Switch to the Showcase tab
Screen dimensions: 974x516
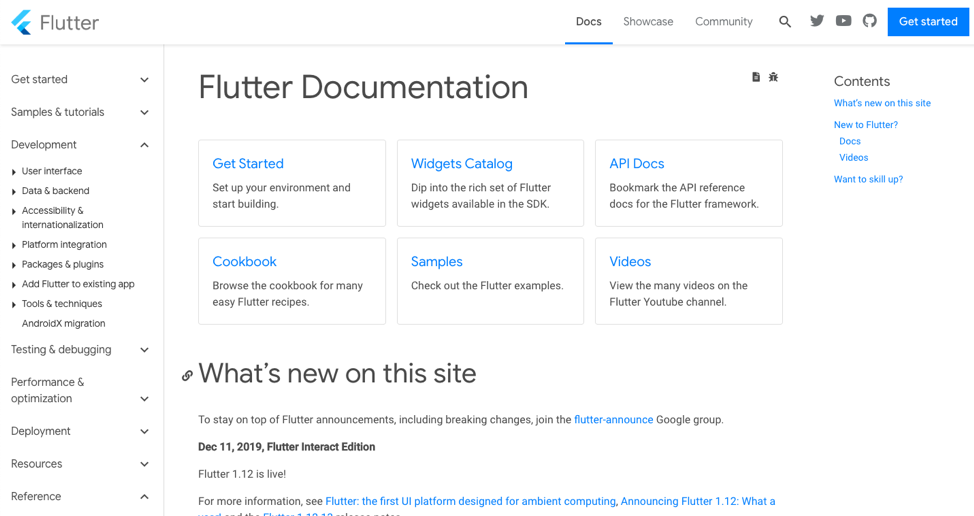coord(648,22)
